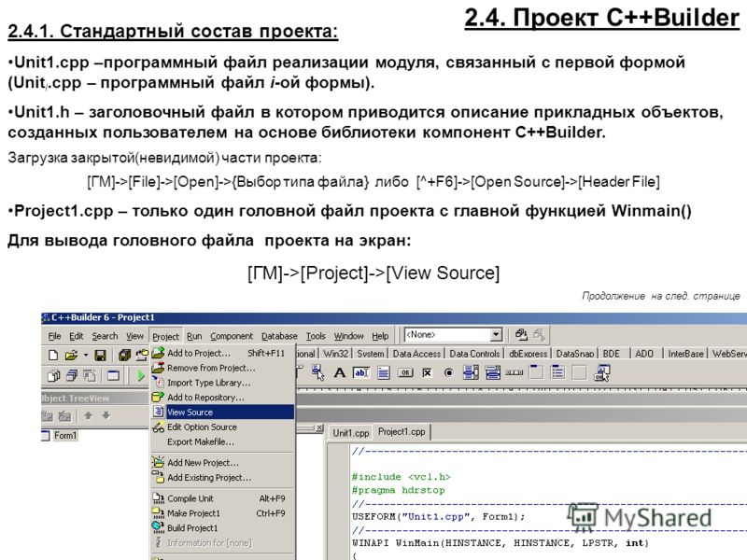Click the Object TreeView move down arrow
Viewport: 747px width, 560px height.
(x=106, y=415)
